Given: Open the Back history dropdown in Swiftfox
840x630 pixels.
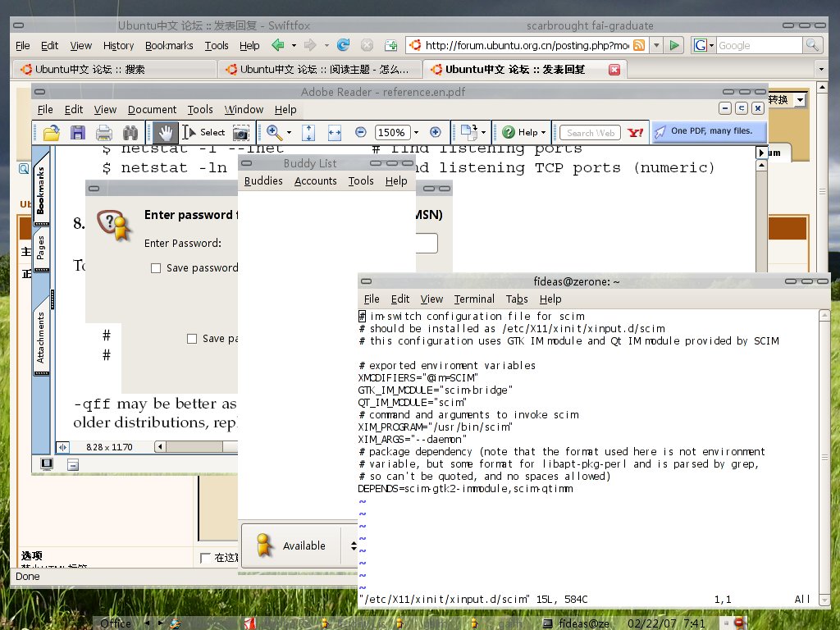Looking at the screenshot, I should (x=294, y=46).
